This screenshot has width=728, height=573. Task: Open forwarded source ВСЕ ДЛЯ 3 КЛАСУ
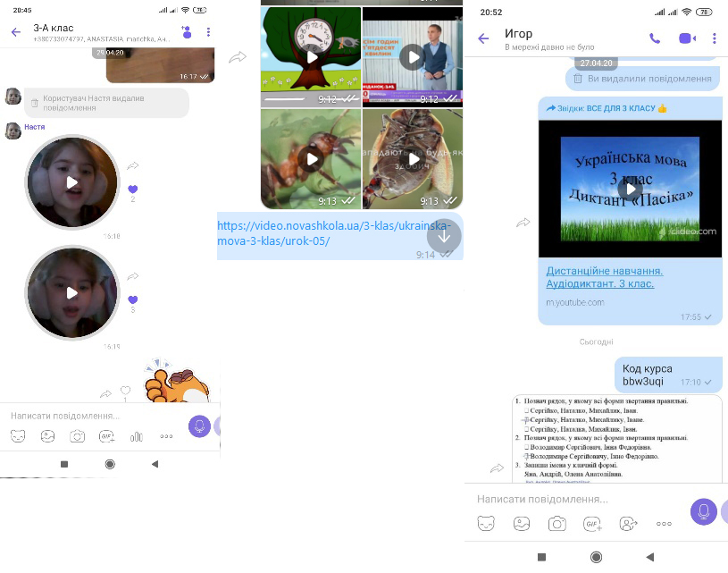point(607,108)
